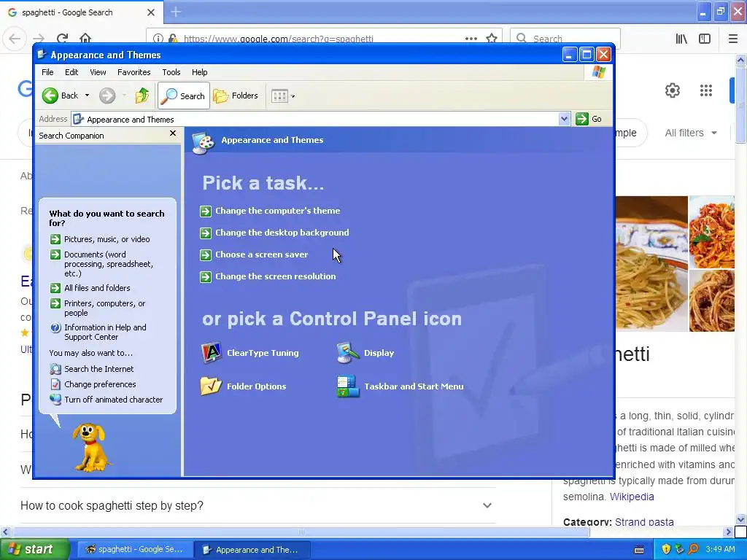Click the green arrow beside All files and folders
Viewport: 747px width, 560px height.
point(55,288)
